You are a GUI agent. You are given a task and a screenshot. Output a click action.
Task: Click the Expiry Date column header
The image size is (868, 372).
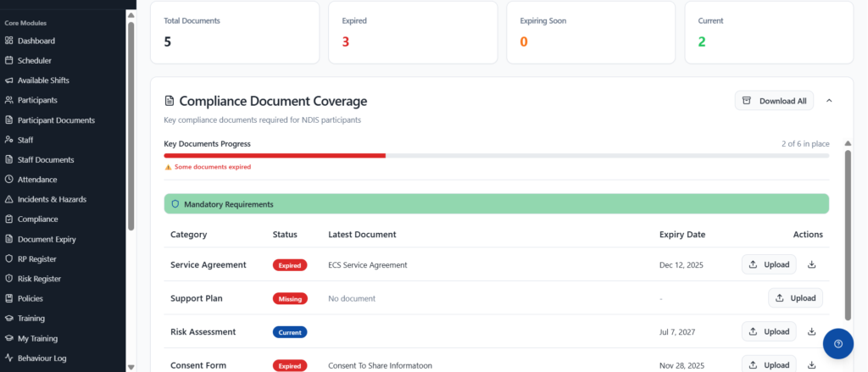click(682, 234)
